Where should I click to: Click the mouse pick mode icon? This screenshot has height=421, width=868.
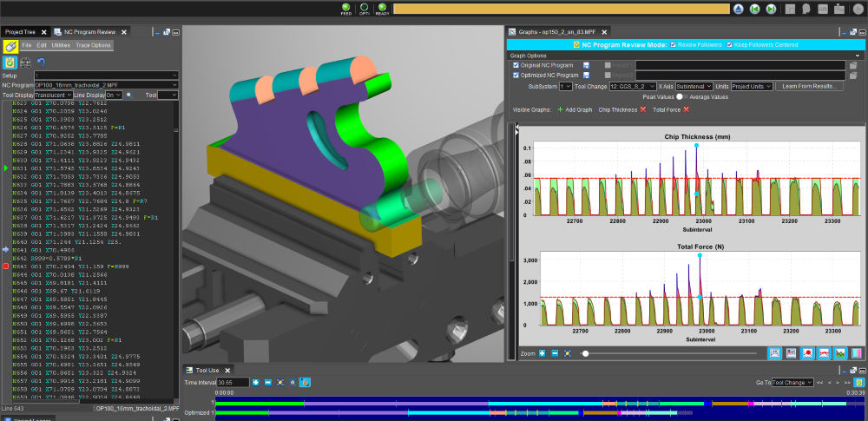[10, 46]
